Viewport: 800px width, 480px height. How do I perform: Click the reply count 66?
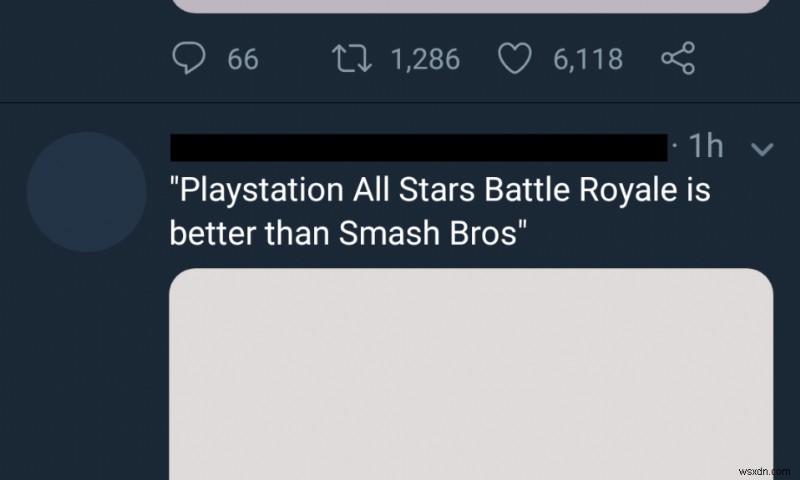[x=243, y=60]
